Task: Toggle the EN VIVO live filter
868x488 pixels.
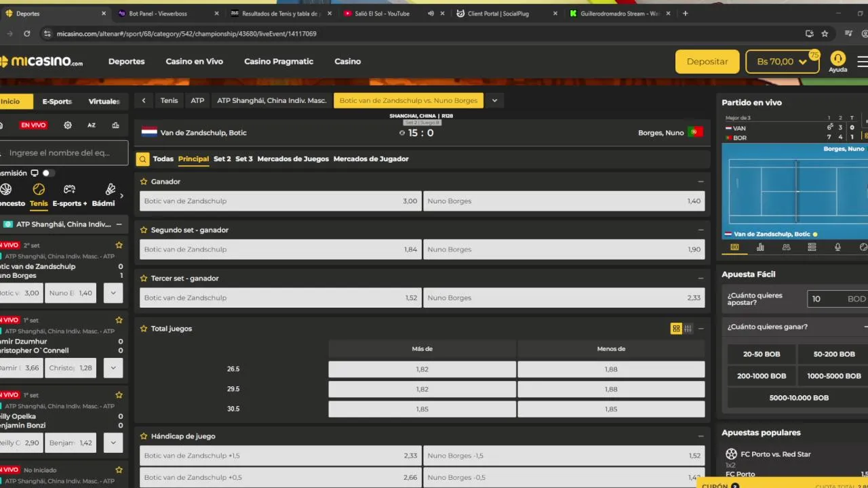Action: click(x=33, y=125)
